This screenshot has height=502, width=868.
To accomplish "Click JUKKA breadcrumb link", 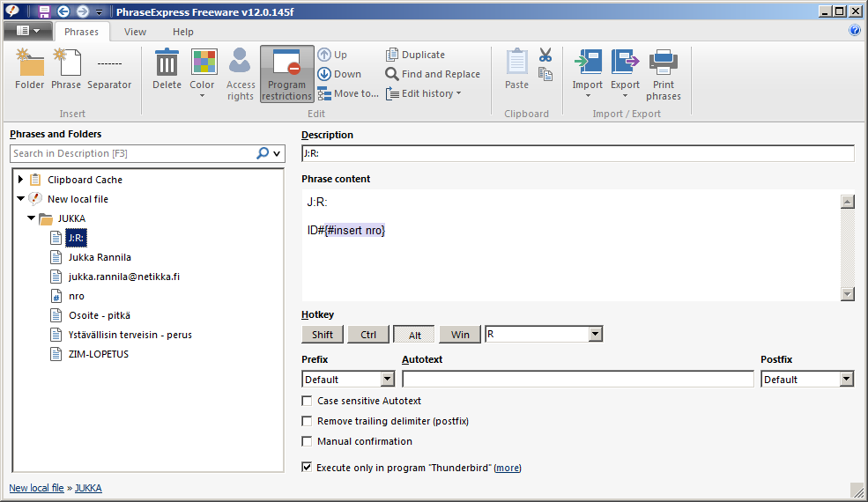I will 88,488.
